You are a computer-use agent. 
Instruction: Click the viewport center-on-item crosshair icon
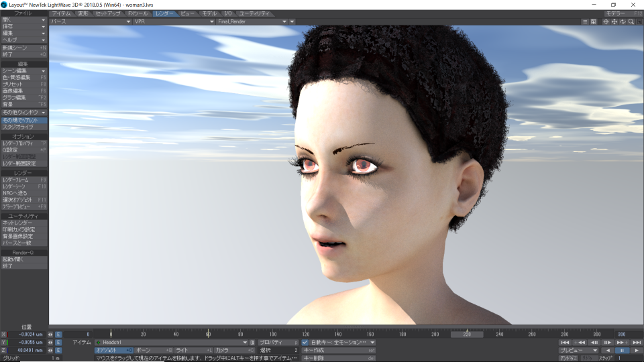[606, 21]
